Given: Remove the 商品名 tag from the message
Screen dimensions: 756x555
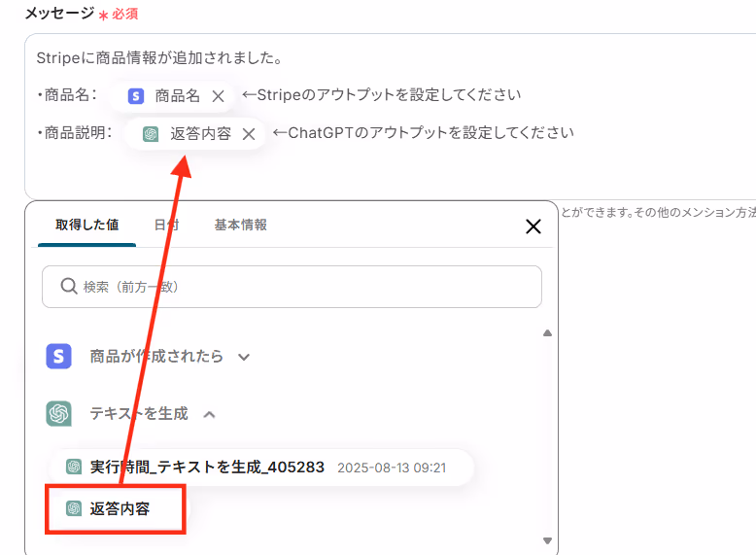Looking at the screenshot, I should point(218,96).
